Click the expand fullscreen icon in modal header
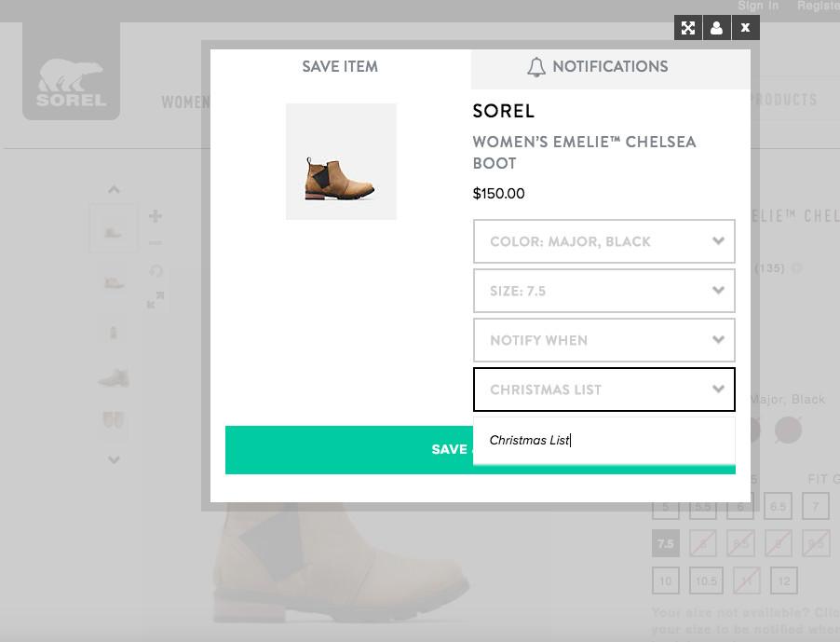Screen dimensions: 840x642 [x=688, y=28]
